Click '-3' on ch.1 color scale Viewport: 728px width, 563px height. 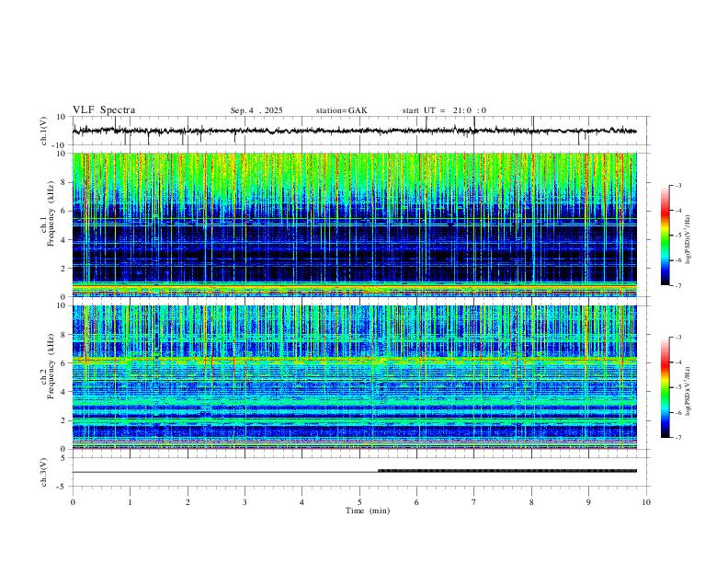point(677,185)
